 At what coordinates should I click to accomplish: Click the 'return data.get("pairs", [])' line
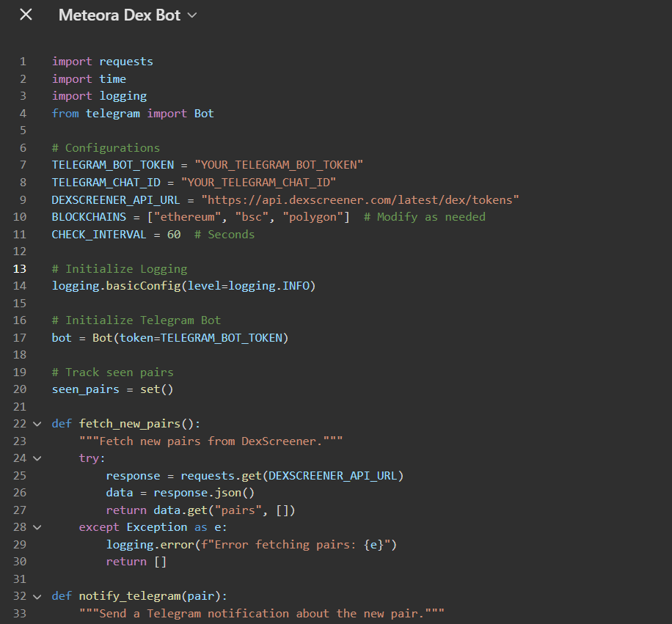point(200,510)
